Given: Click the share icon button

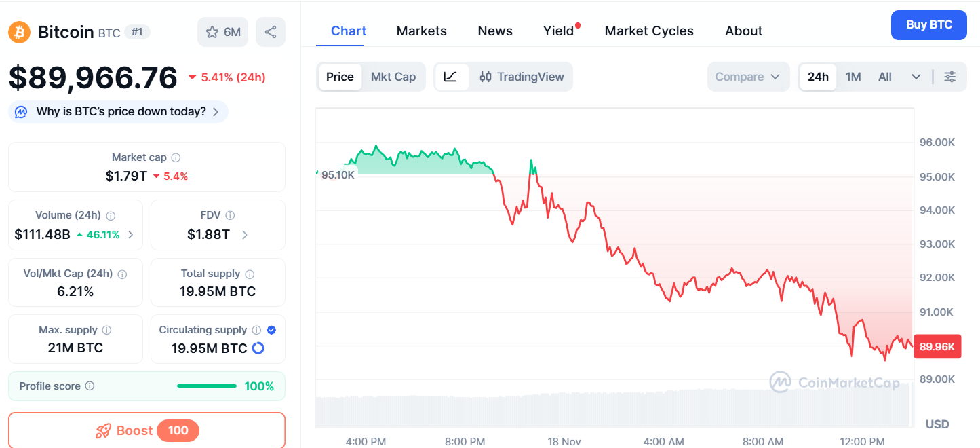Looking at the screenshot, I should (271, 32).
